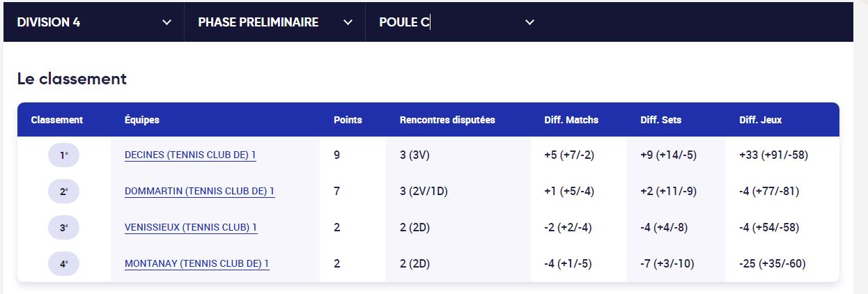Select the Rencontres disputées column header

pyautogui.click(x=447, y=120)
